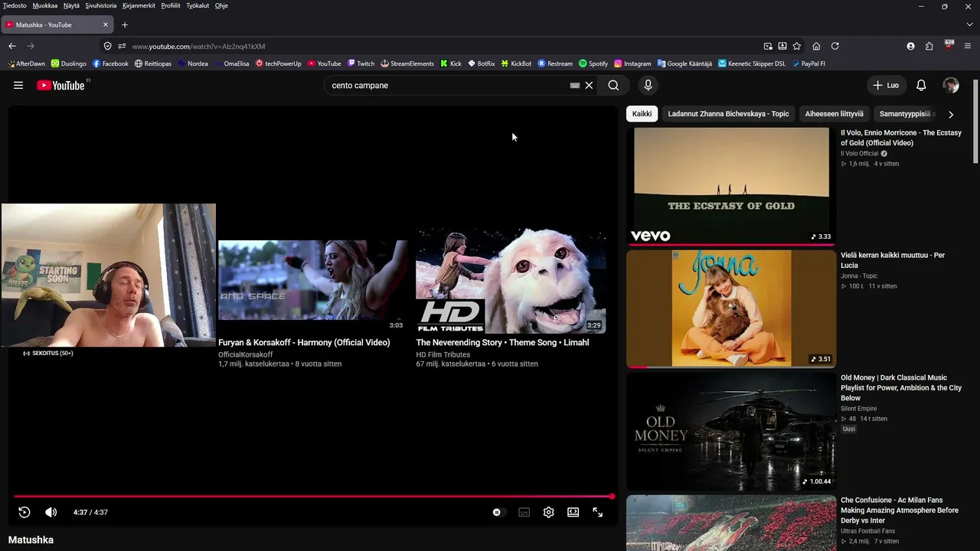Select Ladannut Zhanna Bichevskaya - Topic chip
Screen dimensions: 980x551
pos(728,114)
